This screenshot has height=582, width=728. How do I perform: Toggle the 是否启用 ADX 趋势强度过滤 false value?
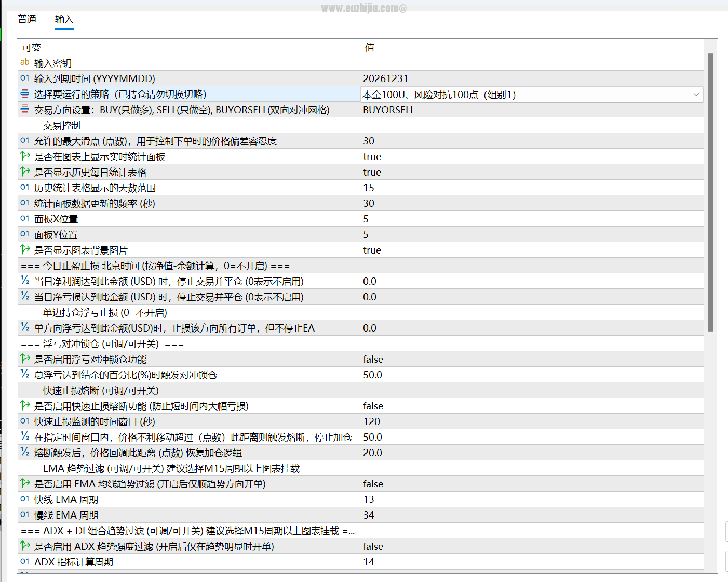click(x=532, y=546)
